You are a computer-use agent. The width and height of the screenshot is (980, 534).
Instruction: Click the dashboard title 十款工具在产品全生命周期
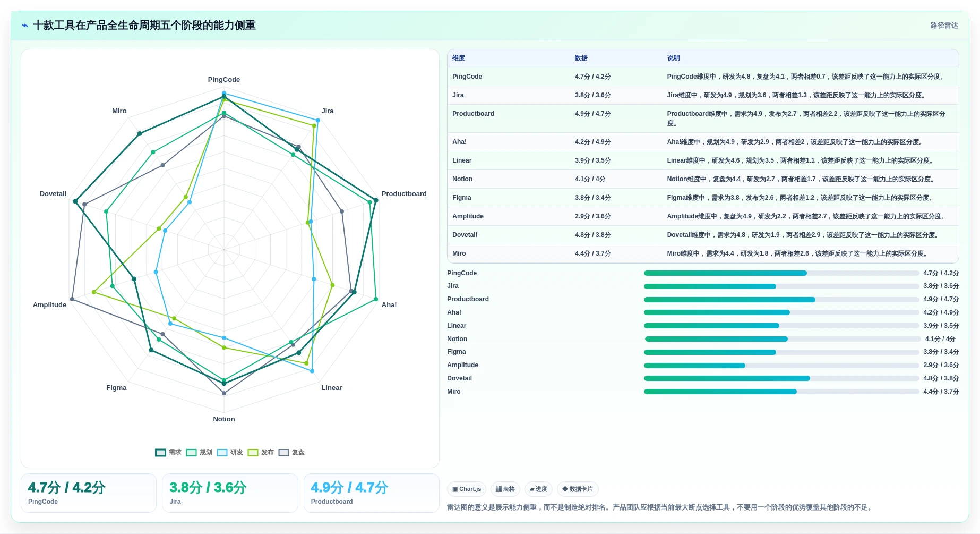(144, 26)
